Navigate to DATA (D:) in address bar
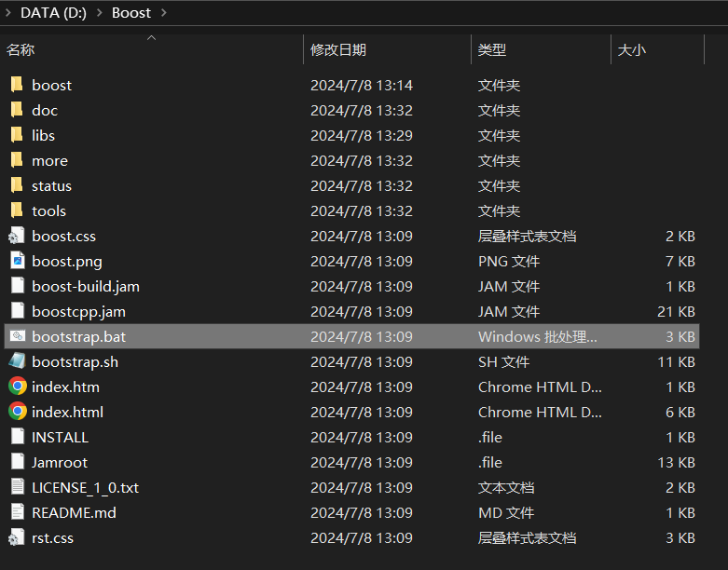The image size is (728, 570). tap(53, 12)
